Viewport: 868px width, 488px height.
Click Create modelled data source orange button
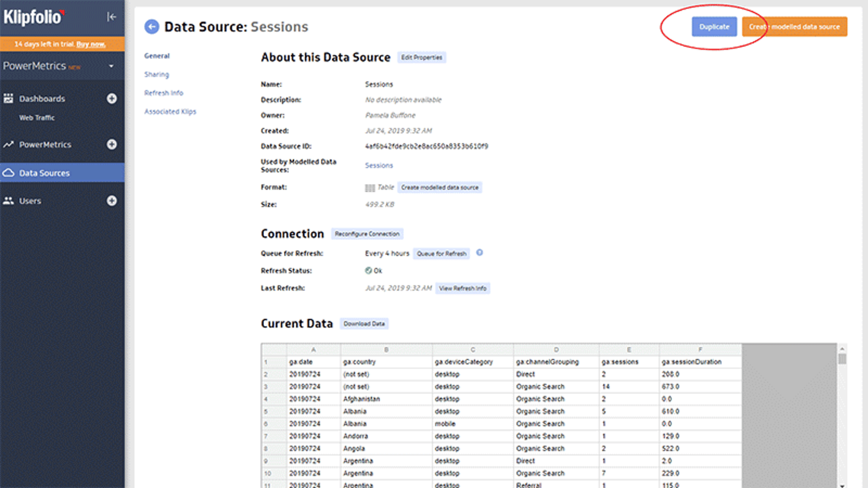click(794, 27)
